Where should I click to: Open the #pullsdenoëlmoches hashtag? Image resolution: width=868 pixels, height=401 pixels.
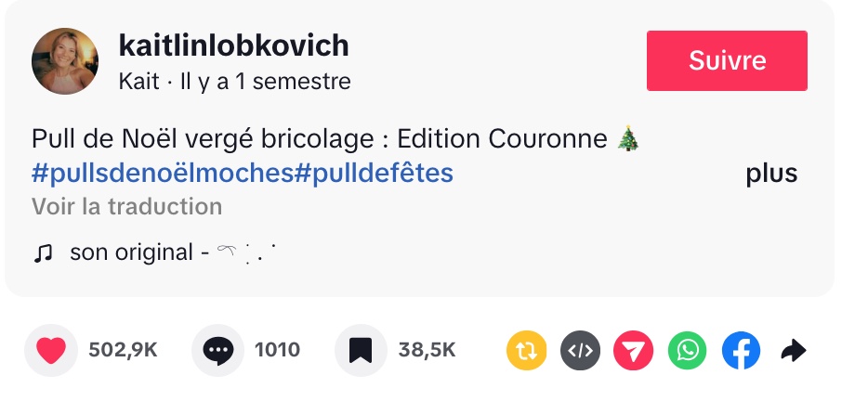coord(162,174)
